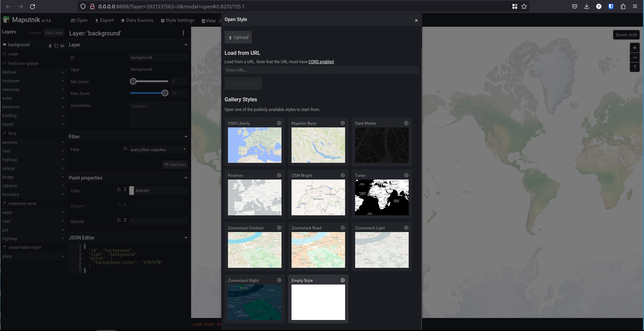This screenshot has width=644, height=331.
Task: Click plus icon on Zoomstack Road card
Action: (343, 228)
